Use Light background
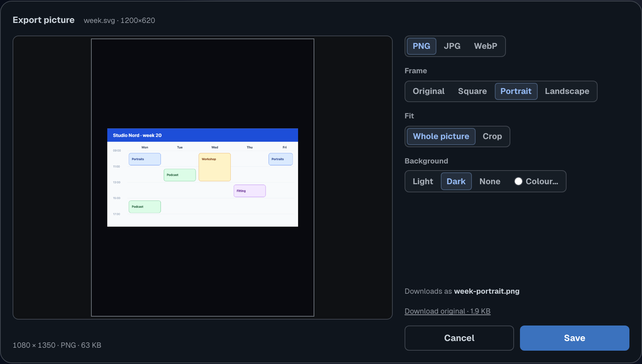The width and height of the screenshot is (642, 364). point(423,181)
